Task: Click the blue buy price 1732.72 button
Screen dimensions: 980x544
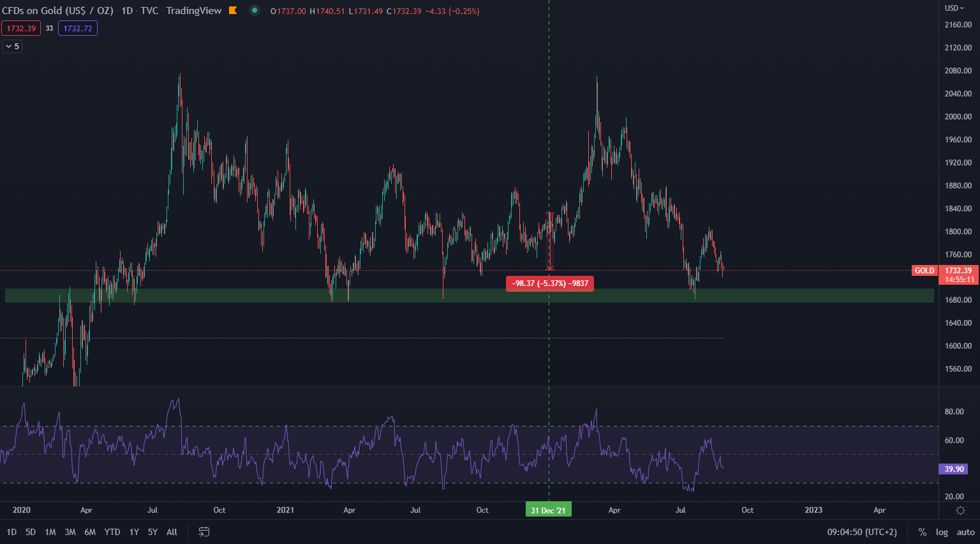Action: pos(78,28)
